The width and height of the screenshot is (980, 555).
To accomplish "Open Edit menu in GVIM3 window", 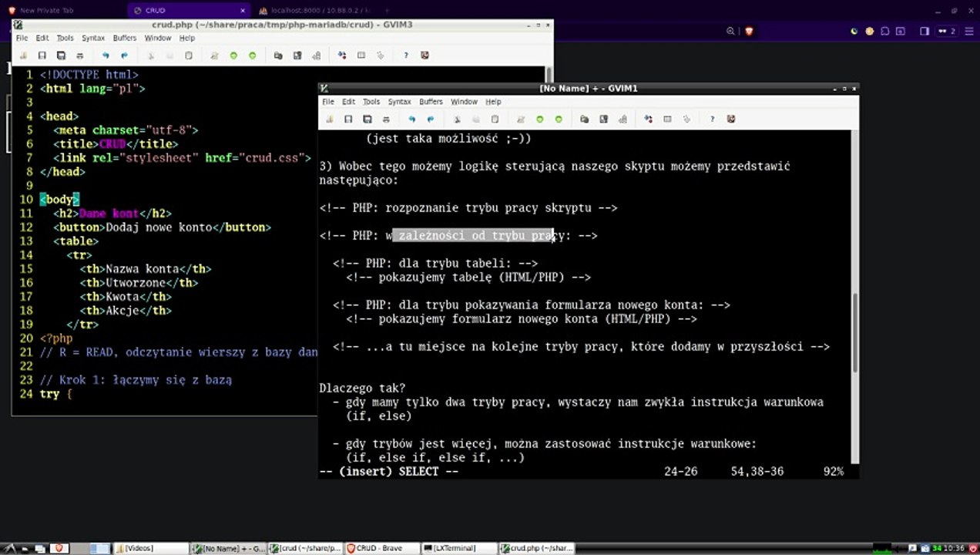I will pyautogui.click(x=42, y=38).
